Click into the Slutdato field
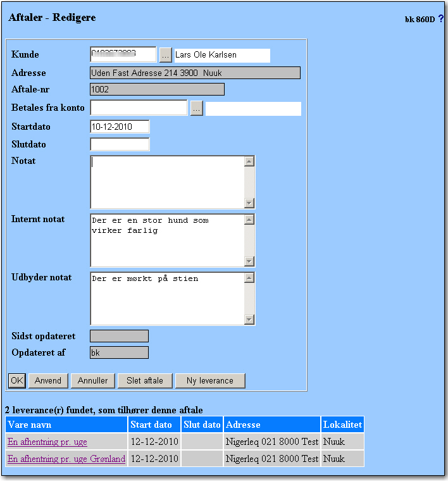448x486 pixels. [120, 144]
